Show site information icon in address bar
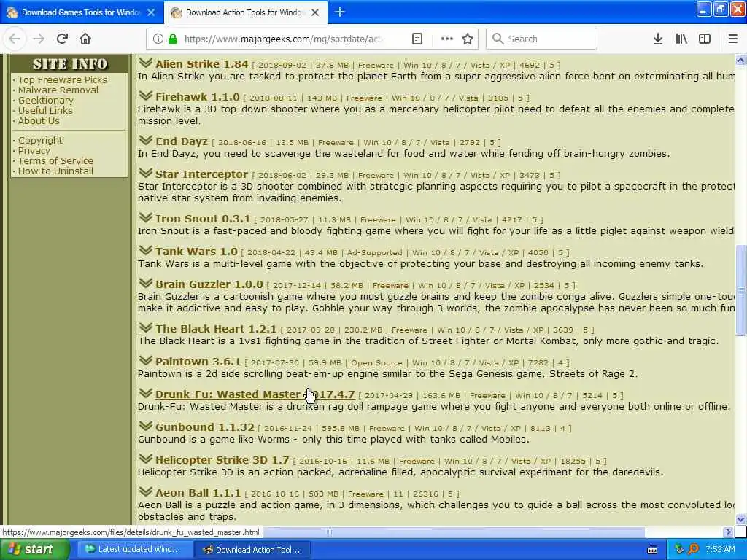This screenshot has height=560, width=747. [158, 39]
